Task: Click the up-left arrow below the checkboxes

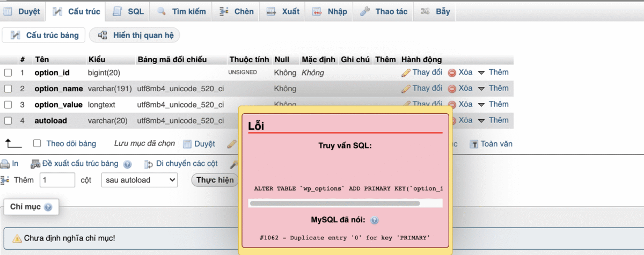Action: (x=13, y=143)
